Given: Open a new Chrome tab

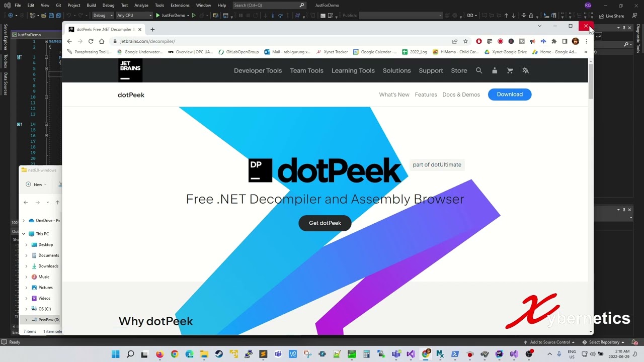Looking at the screenshot, I should (152, 29).
